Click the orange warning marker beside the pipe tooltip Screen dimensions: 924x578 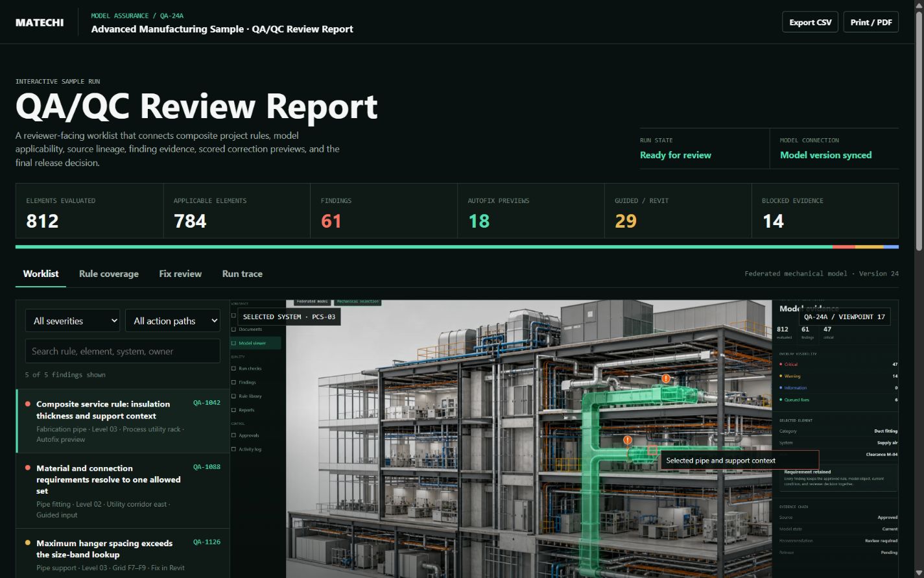coord(628,440)
